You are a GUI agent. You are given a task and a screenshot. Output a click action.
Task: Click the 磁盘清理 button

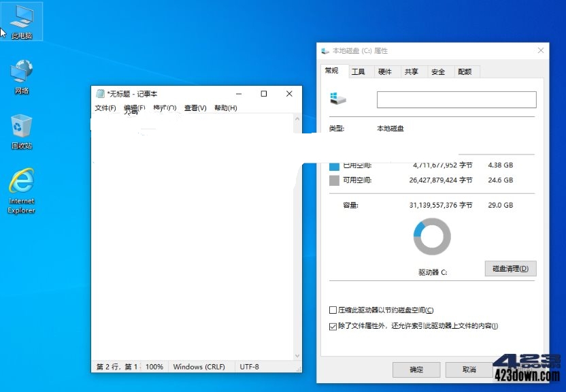tap(510, 268)
